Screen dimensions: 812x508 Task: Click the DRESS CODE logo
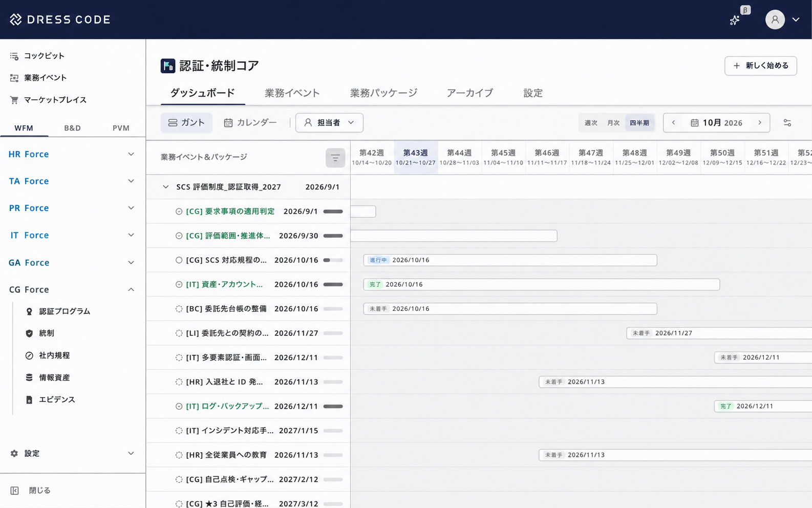tap(60, 19)
